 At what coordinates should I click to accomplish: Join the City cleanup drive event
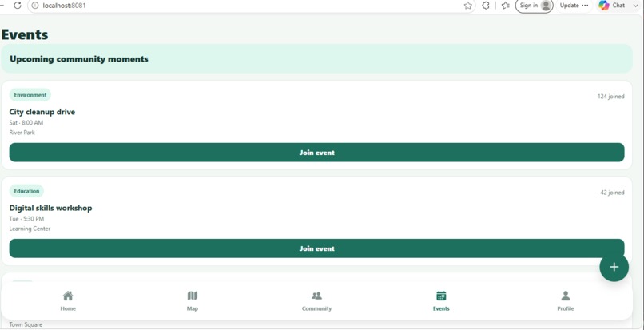click(316, 153)
